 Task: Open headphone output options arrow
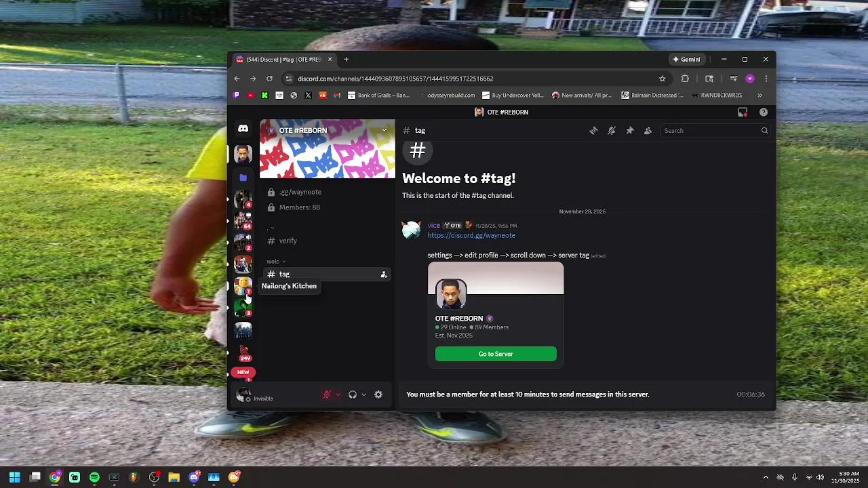pos(364,394)
